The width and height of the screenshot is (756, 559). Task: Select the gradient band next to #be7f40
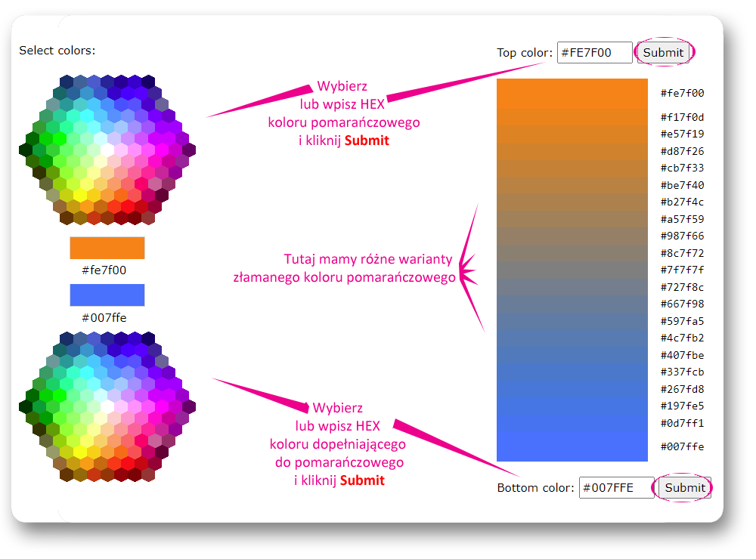(572, 185)
